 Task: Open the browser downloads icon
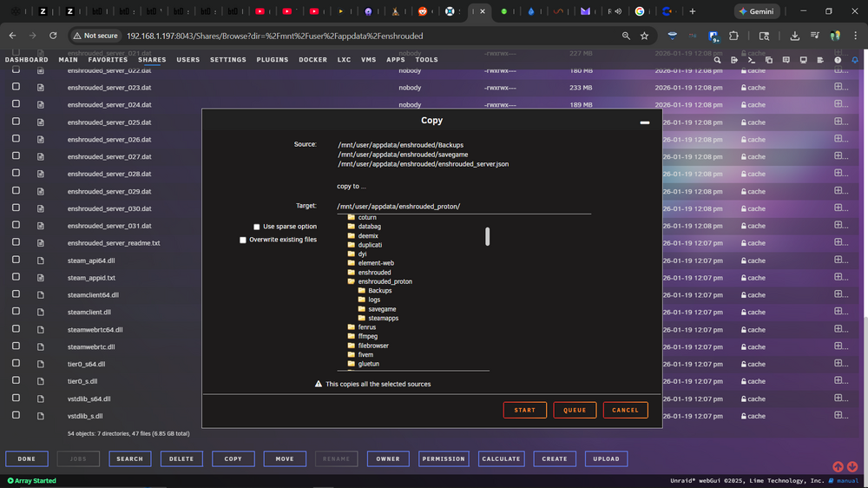click(794, 36)
